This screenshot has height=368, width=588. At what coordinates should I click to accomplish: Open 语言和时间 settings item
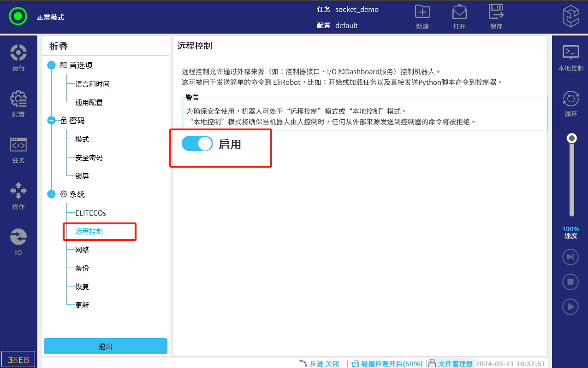point(92,84)
